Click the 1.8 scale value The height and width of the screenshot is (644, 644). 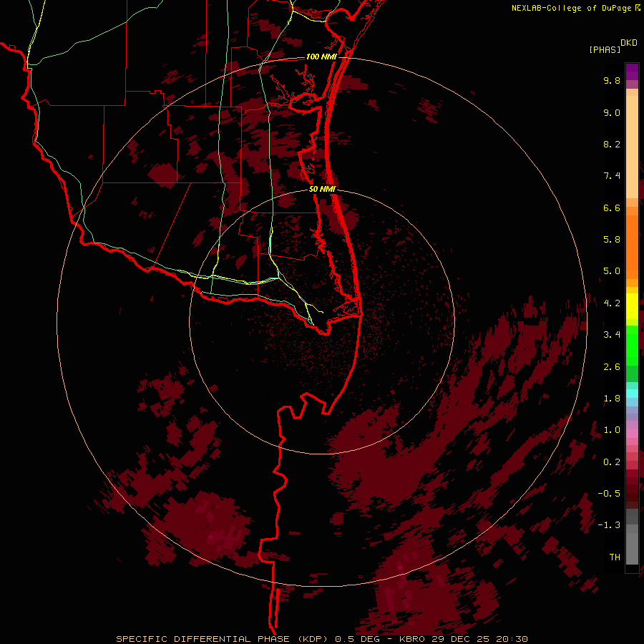click(612, 399)
